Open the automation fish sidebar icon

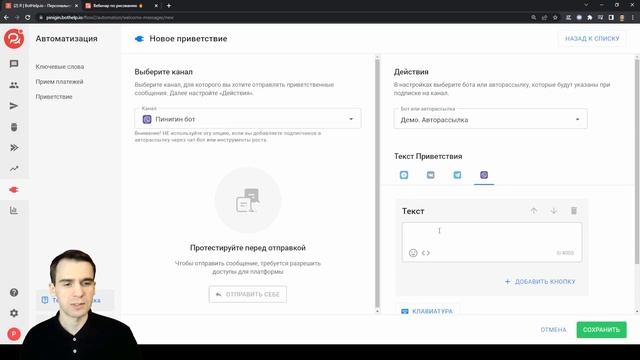pos(14,190)
